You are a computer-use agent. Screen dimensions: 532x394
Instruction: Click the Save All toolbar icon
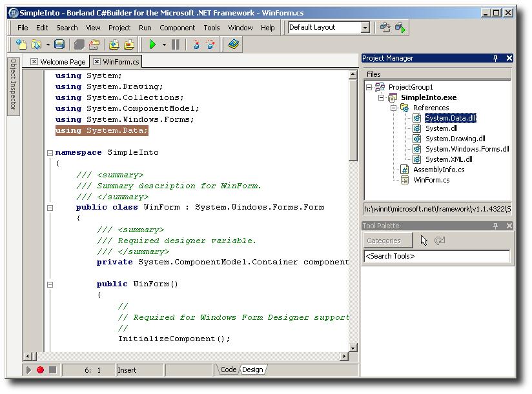point(79,44)
